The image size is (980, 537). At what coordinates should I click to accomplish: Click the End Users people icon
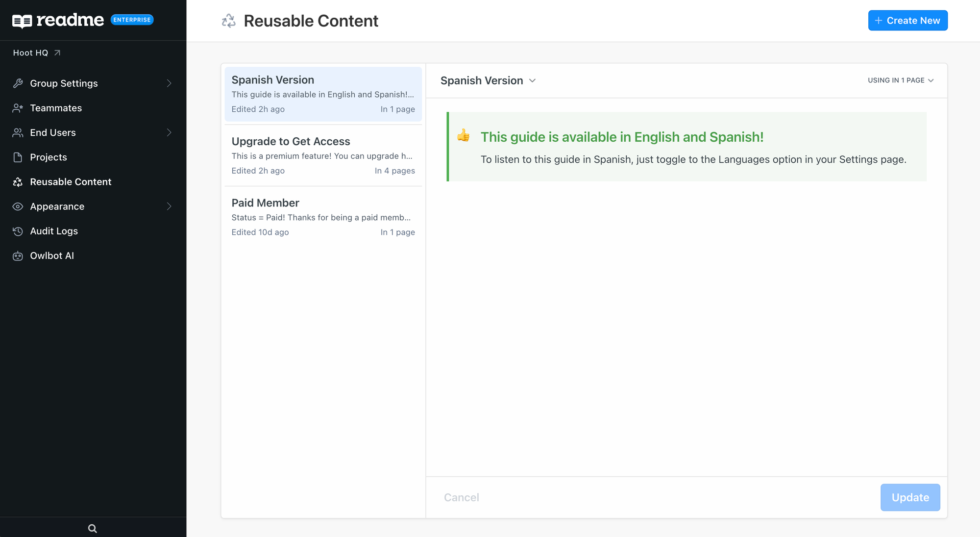(18, 132)
